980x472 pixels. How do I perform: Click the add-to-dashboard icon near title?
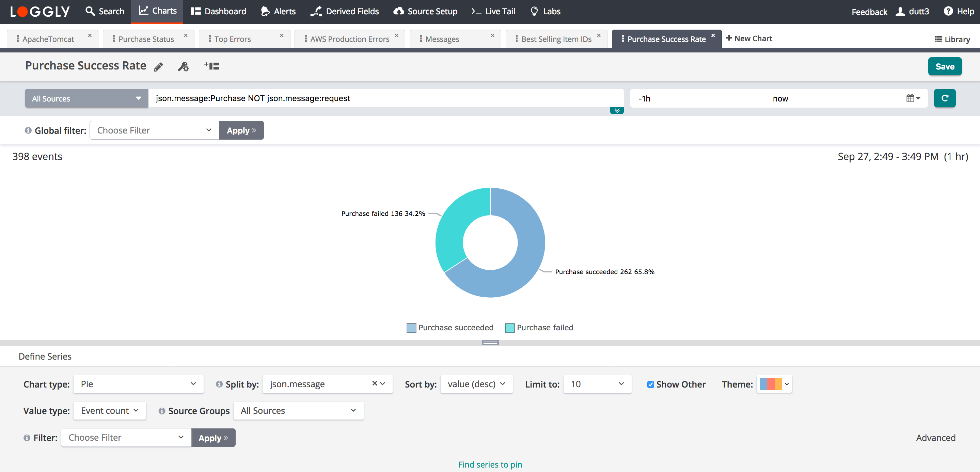pyautogui.click(x=211, y=66)
